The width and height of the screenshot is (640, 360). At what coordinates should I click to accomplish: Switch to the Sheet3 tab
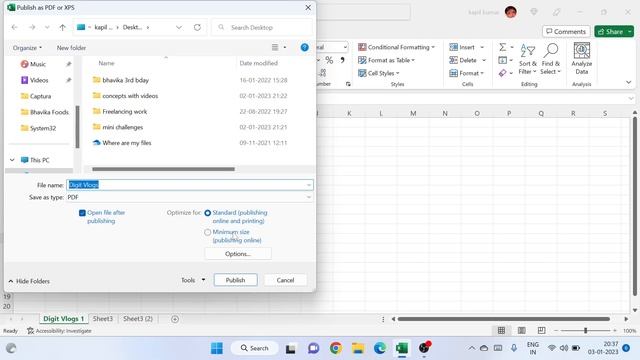coord(102,319)
